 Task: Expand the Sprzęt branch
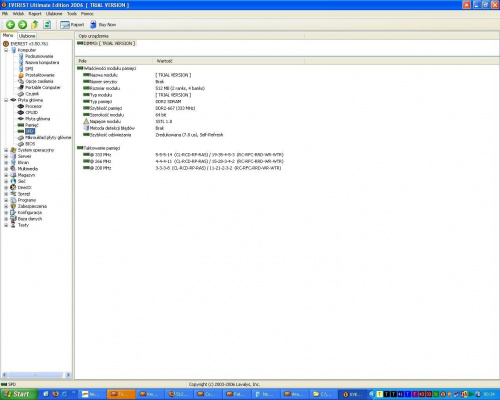(6, 194)
